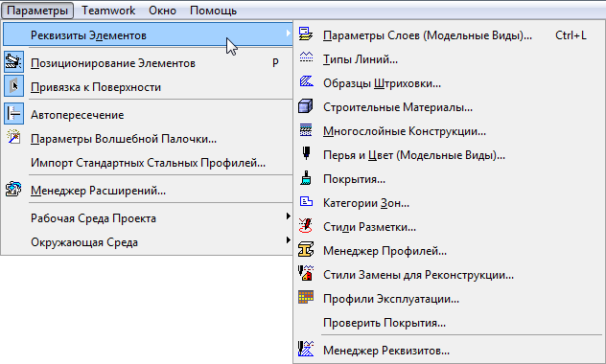
Task: Open the Помощь menu
Action: click(x=213, y=11)
